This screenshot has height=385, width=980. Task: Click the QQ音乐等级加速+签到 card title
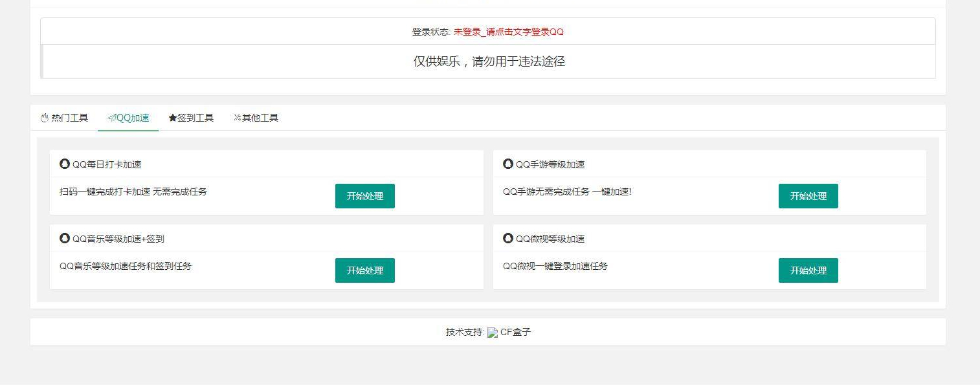click(x=118, y=239)
